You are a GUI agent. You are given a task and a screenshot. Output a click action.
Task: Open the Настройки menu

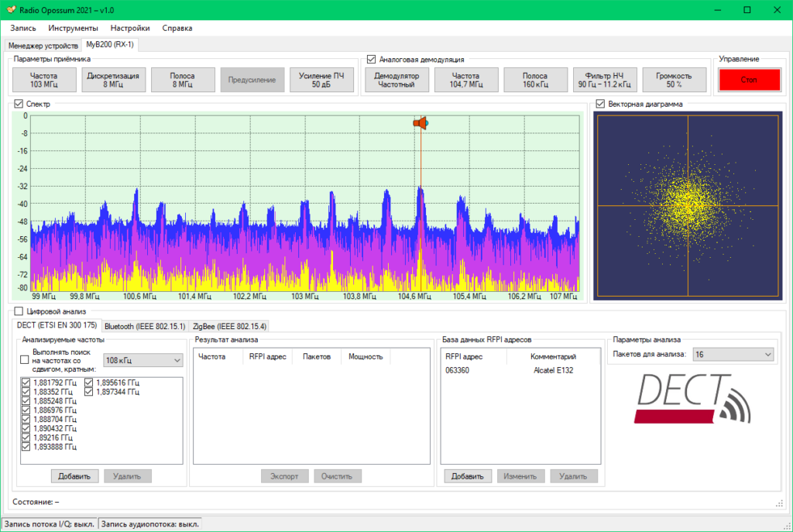[130, 28]
